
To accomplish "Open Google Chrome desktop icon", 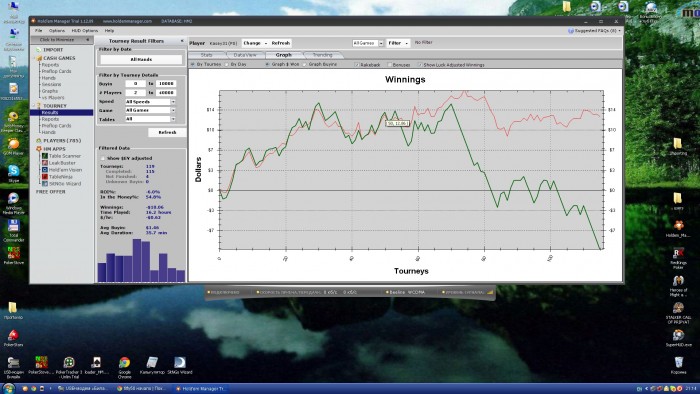I will coord(125,362).
